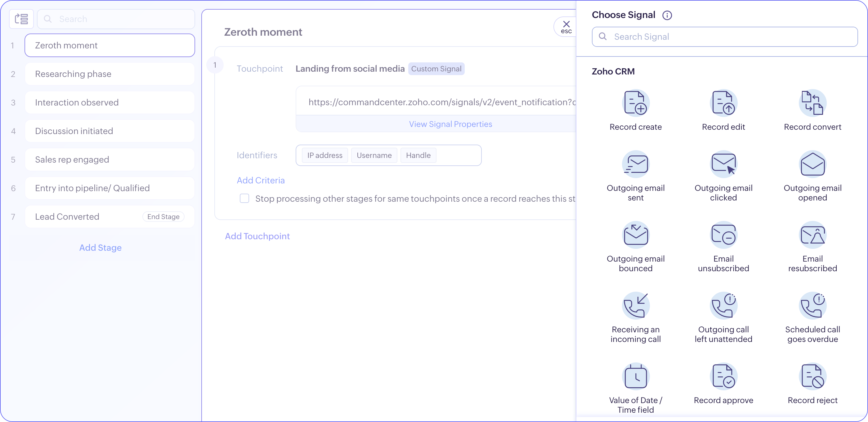Click the reorder stages icon button

click(x=21, y=19)
